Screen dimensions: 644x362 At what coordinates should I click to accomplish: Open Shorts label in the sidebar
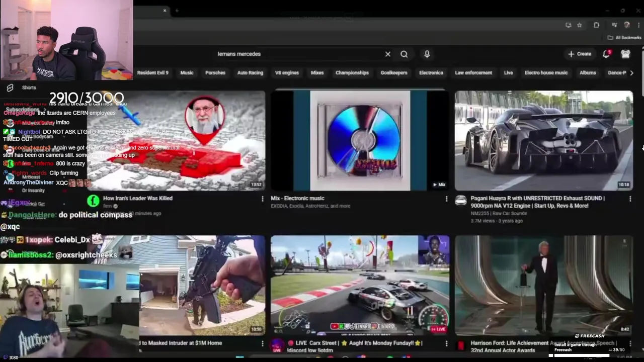[29, 87]
